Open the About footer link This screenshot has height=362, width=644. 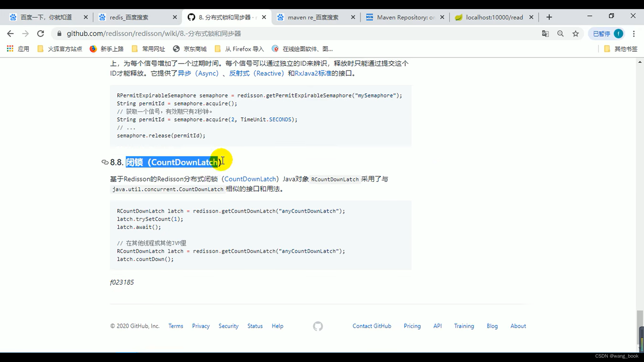click(518, 326)
